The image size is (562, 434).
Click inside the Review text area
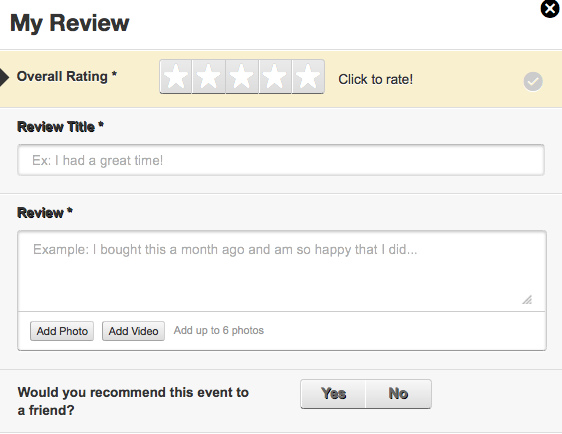pyautogui.click(x=282, y=271)
